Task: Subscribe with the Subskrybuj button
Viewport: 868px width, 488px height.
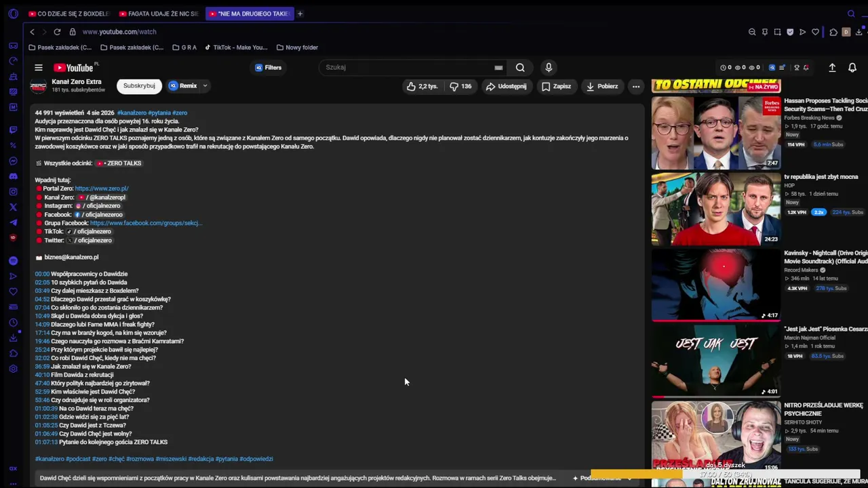Action: click(139, 86)
